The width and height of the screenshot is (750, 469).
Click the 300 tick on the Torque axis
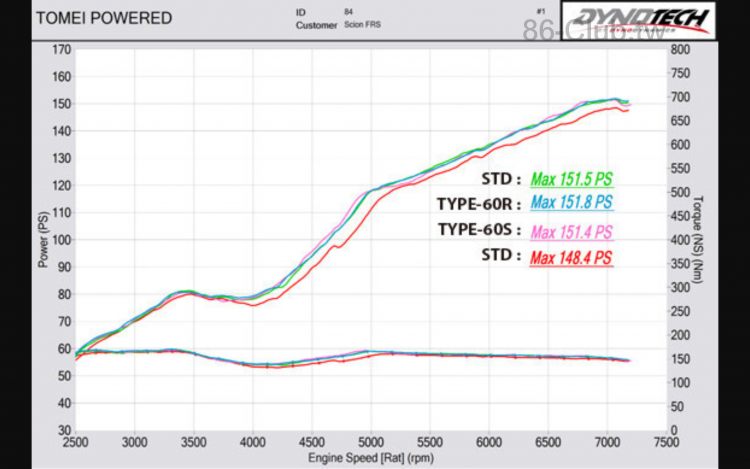tap(680, 287)
